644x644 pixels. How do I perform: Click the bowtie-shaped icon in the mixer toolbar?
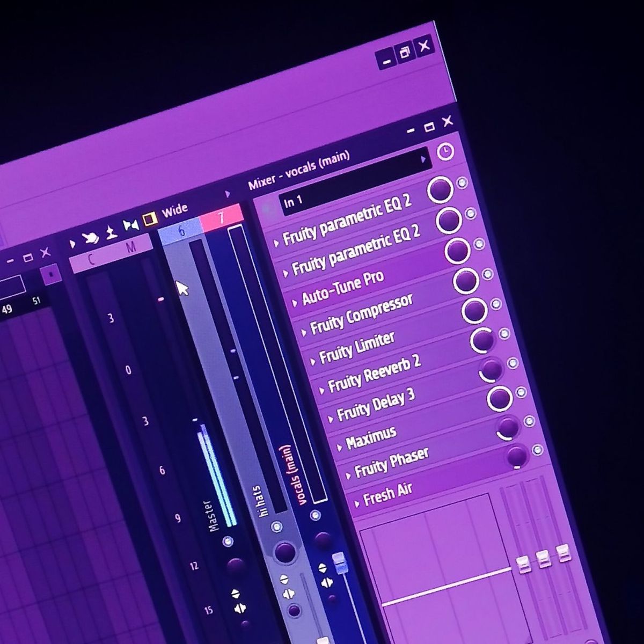tap(130, 225)
